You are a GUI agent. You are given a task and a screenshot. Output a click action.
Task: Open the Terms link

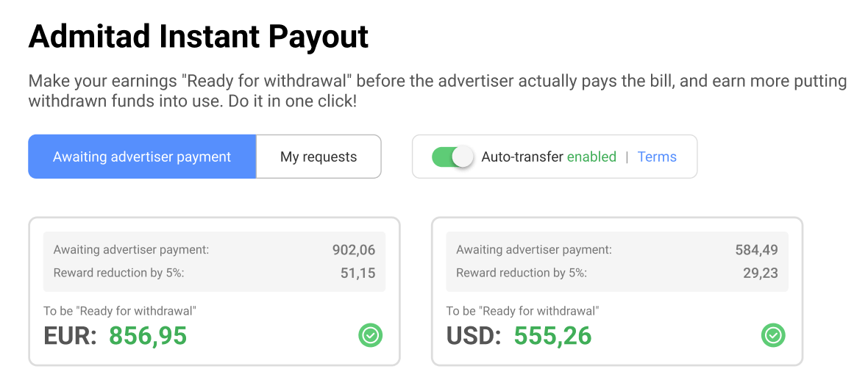pos(657,157)
